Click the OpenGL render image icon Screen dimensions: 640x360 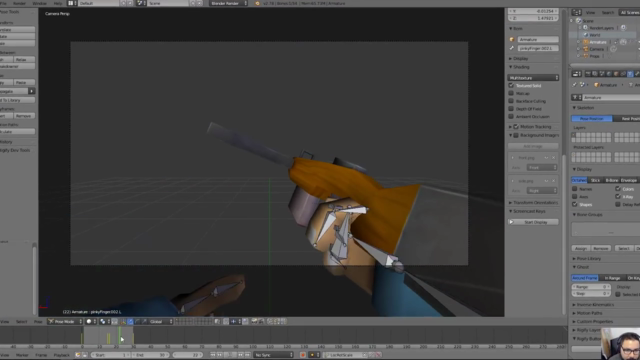[x=254, y=322]
